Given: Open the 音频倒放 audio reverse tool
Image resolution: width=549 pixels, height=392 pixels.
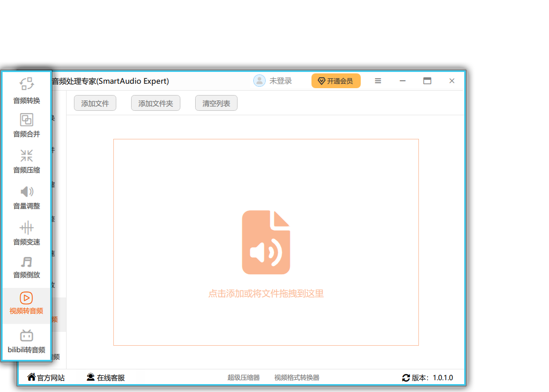Looking at the screenshot, I should point(27,262).
